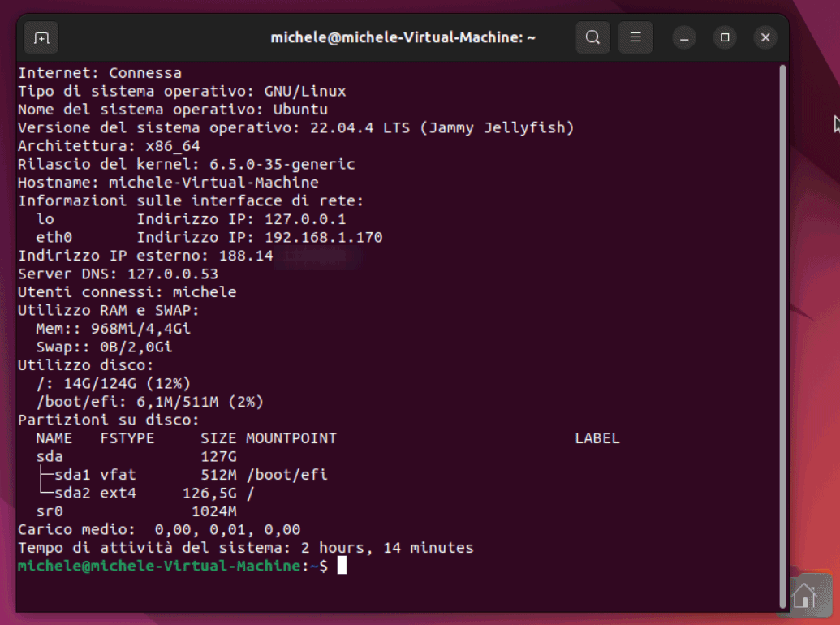Click the 'MOUNTPOINT' column header
The width and height of the screenshot is (840, 625).
pos(291,438)
